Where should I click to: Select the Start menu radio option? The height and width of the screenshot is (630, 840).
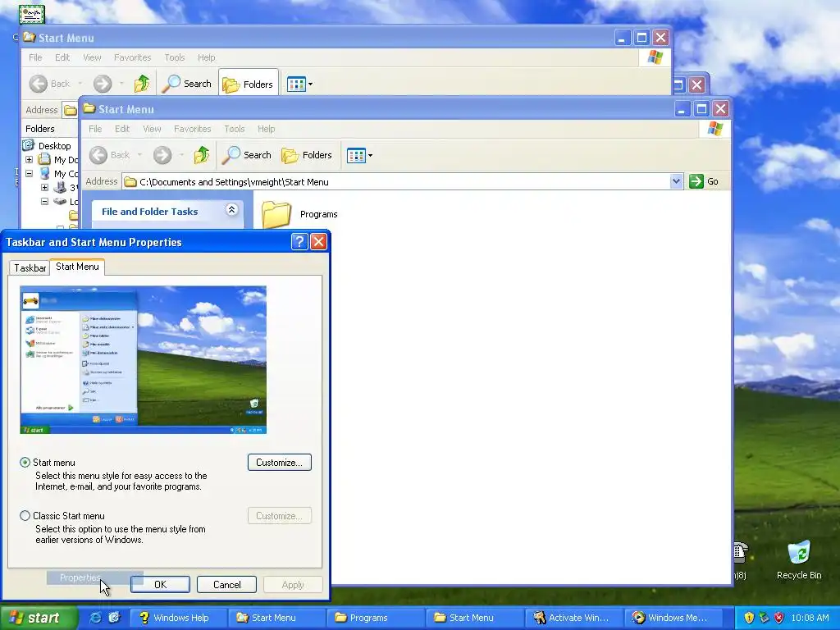25,463
